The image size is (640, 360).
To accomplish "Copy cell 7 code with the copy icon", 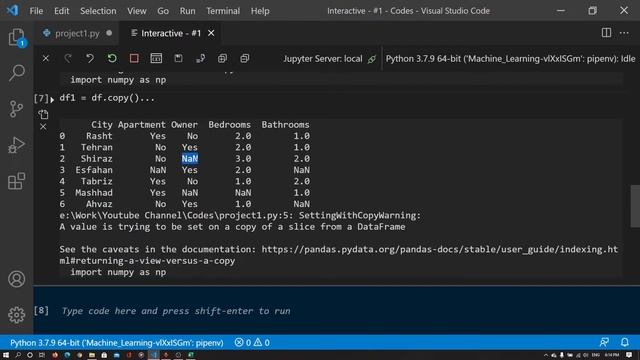I will (x=43, y=114).
